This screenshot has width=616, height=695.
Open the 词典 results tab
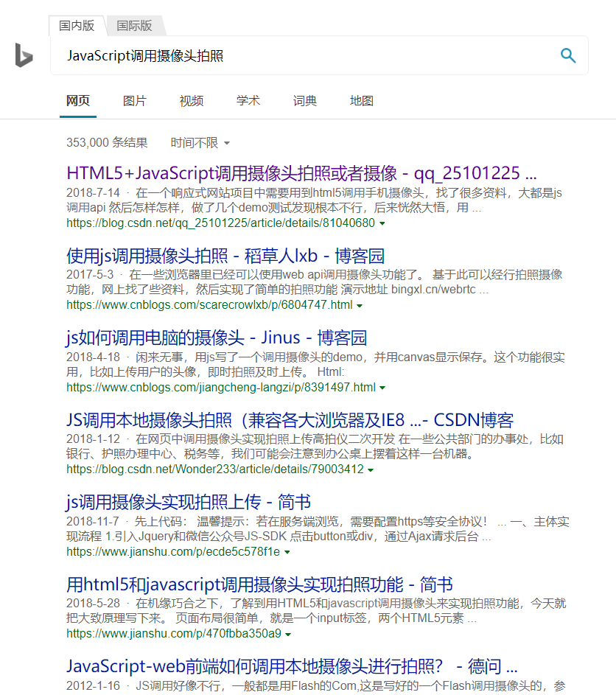(305, 101)
